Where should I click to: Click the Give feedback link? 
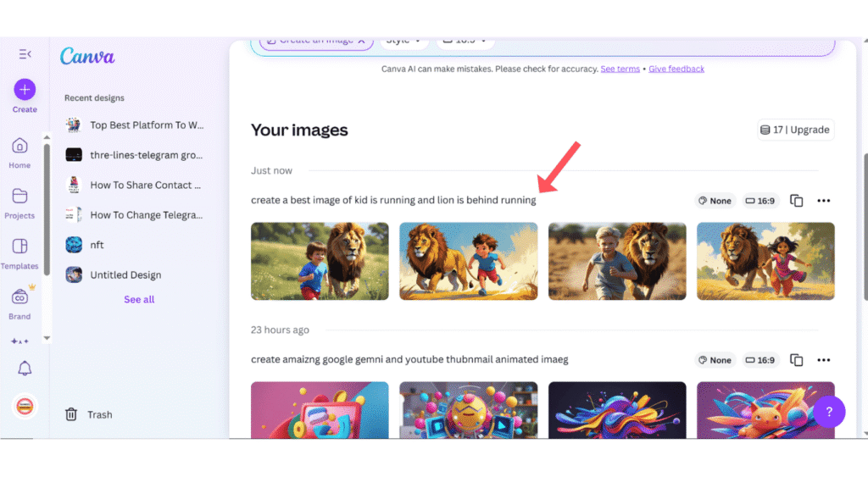pyautogui.click(x=676, y=69)
